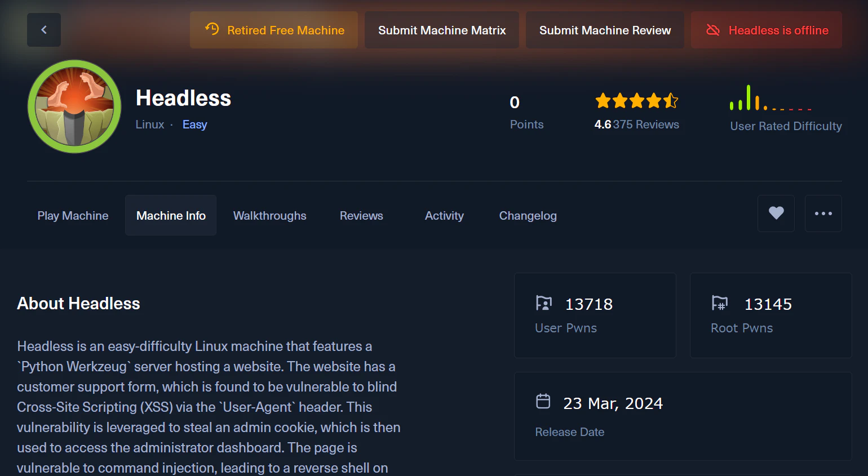Select the Machine Info tab
868x476 pixels.
(x=171, y=216)
